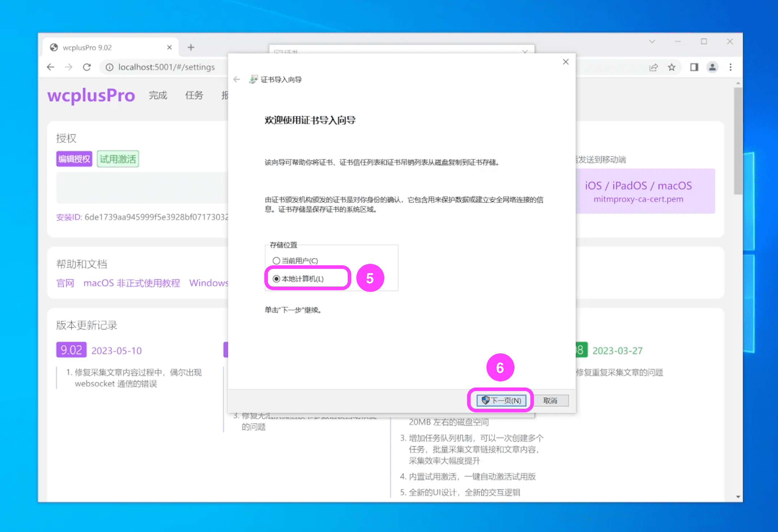Select 当前用户(C) radio option
Viewport: 778px width, 532px height.
click(276, 261)
